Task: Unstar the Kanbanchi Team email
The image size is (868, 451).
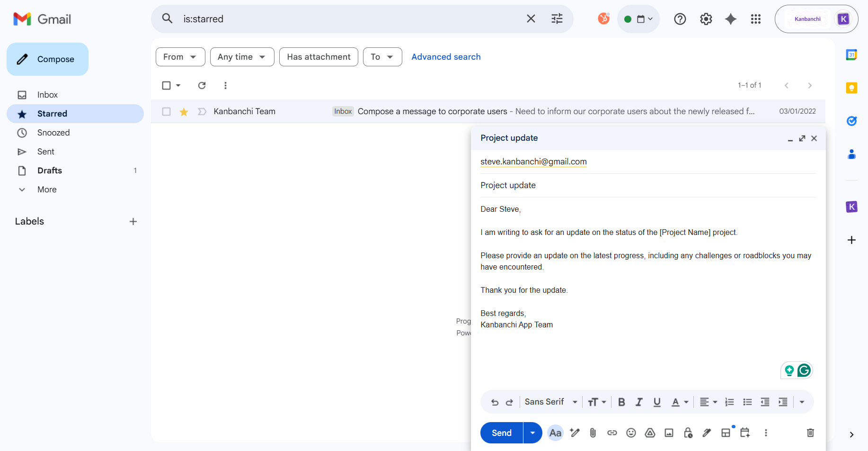Action: point(184,111)
